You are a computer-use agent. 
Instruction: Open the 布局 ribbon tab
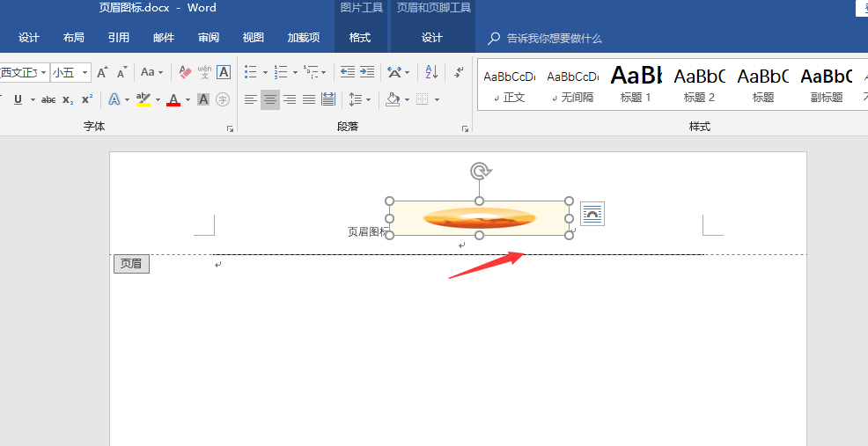click(74, 38)
